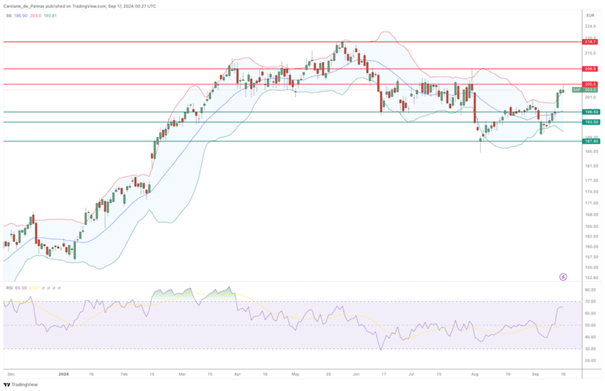
Task: Click the publisher caption text at top
Action: pos(80,6)
